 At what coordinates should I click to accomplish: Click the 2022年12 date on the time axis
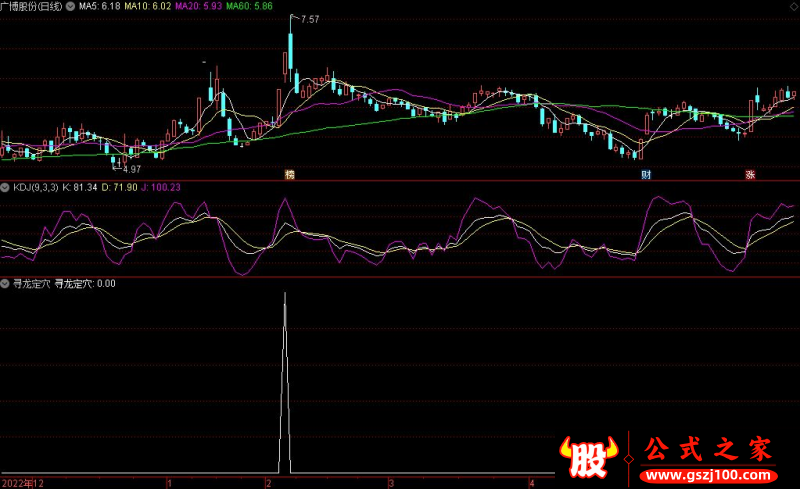tap(22, 482)
